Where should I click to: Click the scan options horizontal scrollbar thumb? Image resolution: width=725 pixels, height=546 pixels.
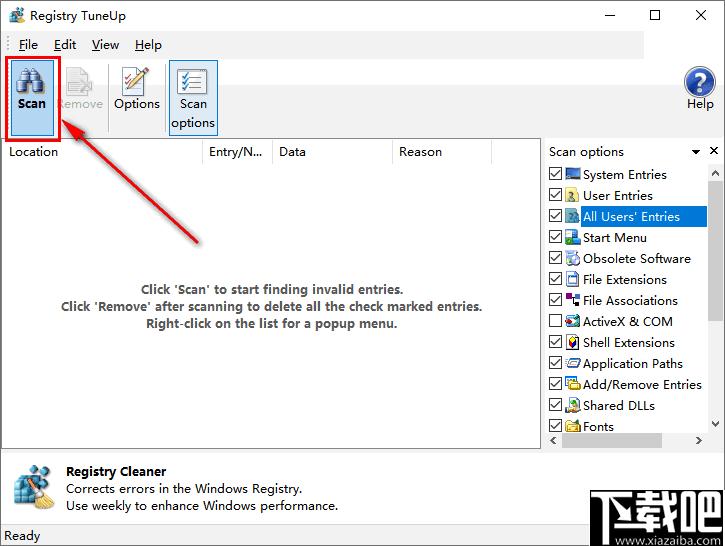point(612,441)
